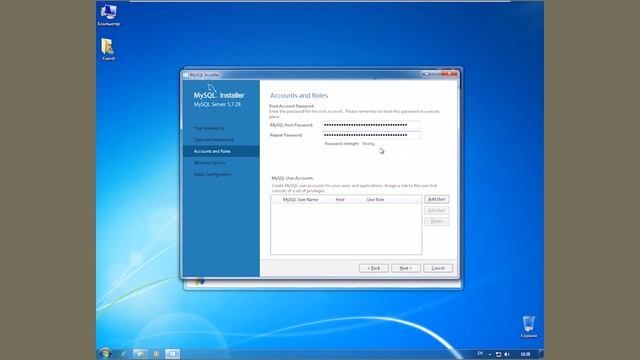Select the Type and Networking step
This screenshot has width=640, height=360.
[214, 140]
